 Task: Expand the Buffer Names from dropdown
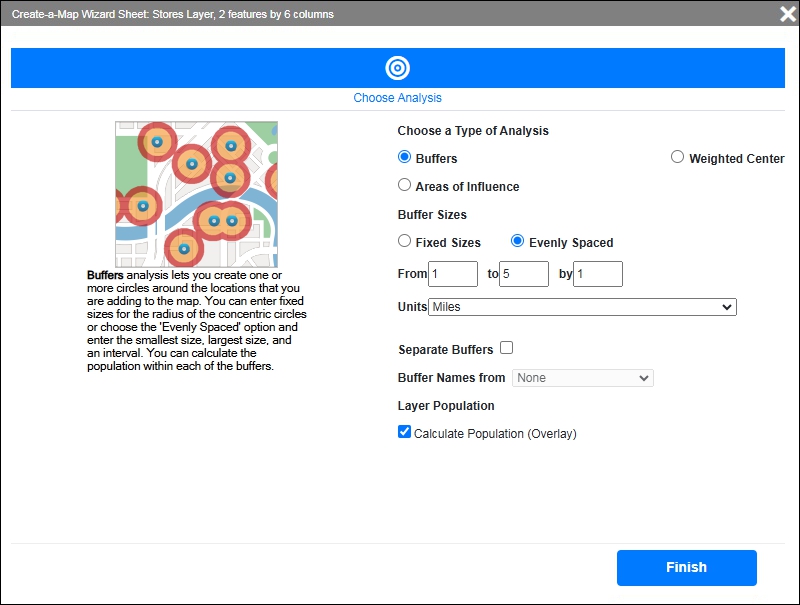point(582,378)
